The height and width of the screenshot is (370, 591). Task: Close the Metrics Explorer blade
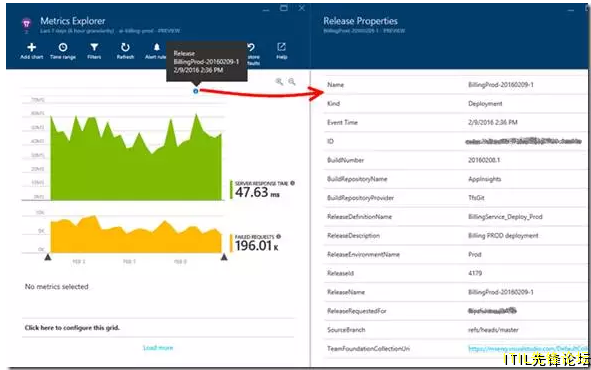coord(302,8)
